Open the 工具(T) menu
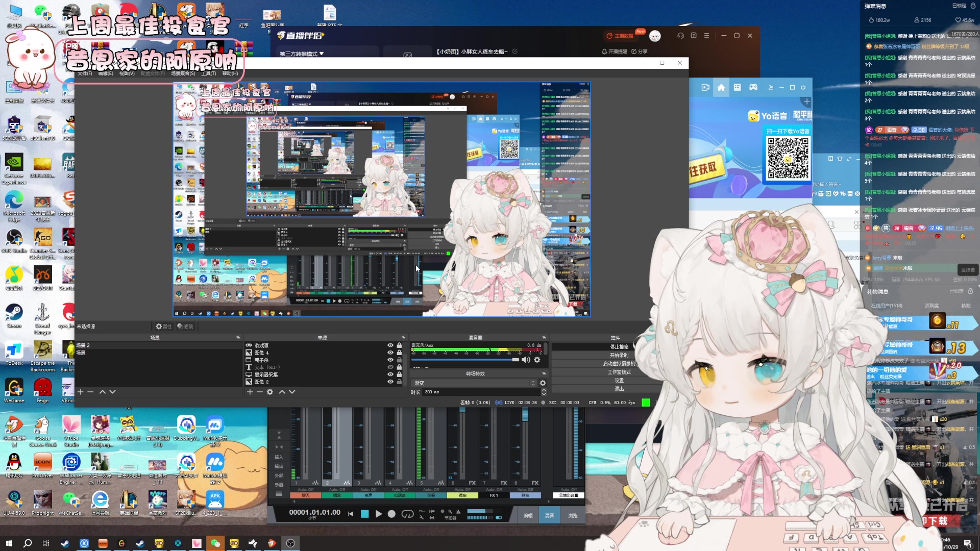 click(209, 73)
